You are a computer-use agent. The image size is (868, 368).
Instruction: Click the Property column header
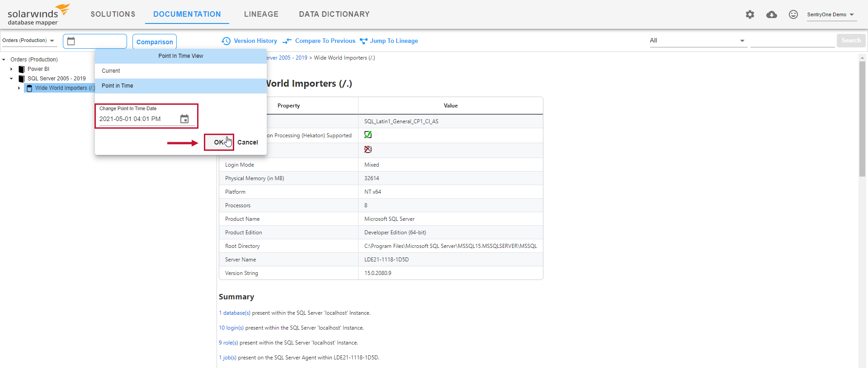[x=288, y=106]
